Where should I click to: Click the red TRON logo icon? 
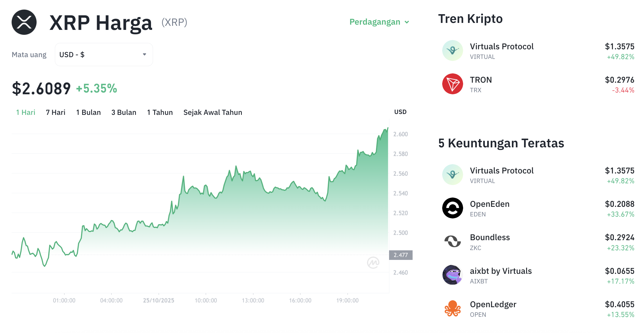click(452, 84)
